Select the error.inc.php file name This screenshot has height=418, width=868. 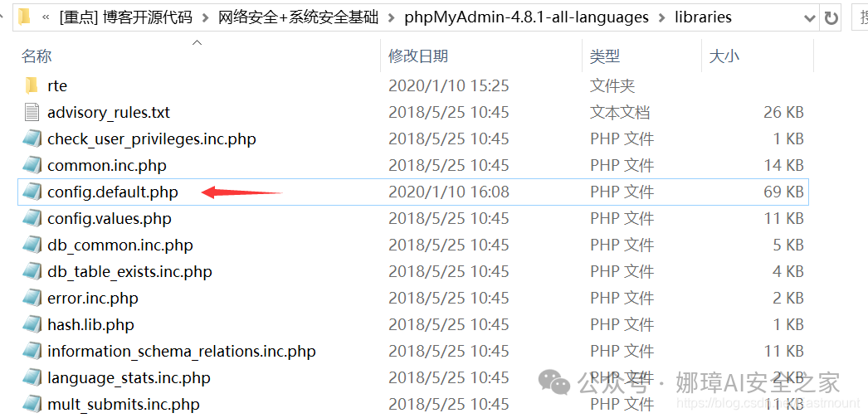[93, 298]
